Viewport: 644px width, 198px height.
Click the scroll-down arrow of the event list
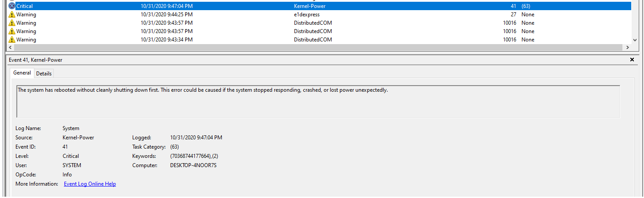coord(635,40)
